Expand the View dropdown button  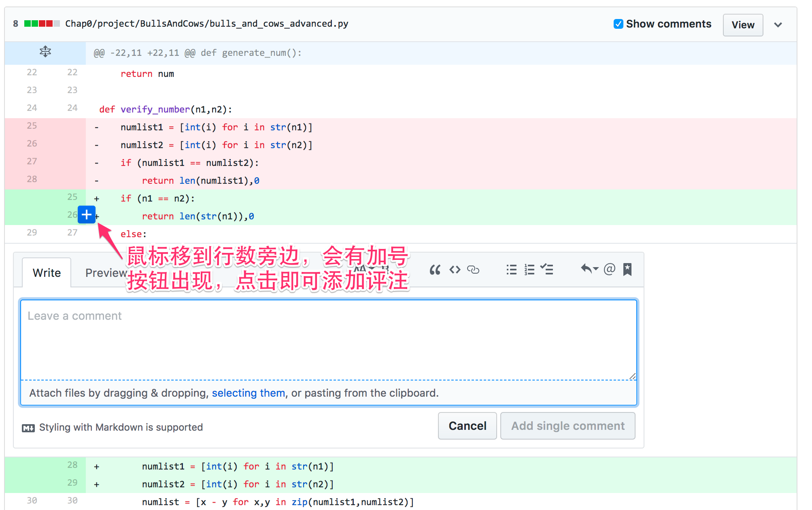[780, 24]
